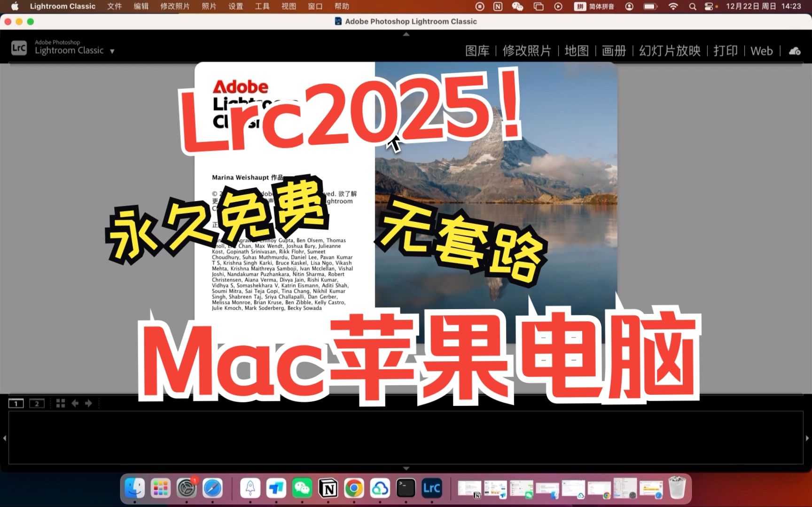Switch to the 画册 module
The height and width of the screenshot is (507, 812).
click(x=614, y=51)
